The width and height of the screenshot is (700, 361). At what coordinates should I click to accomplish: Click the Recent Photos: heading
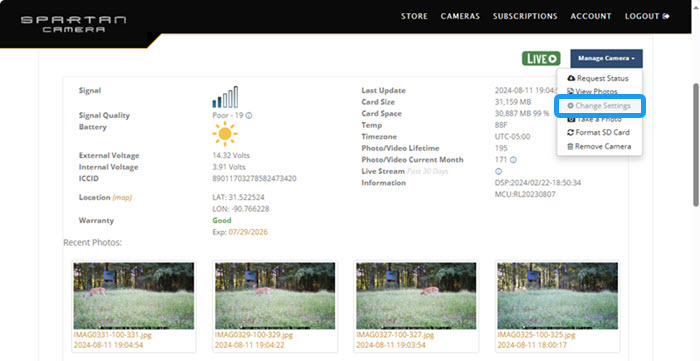point(92,243)
